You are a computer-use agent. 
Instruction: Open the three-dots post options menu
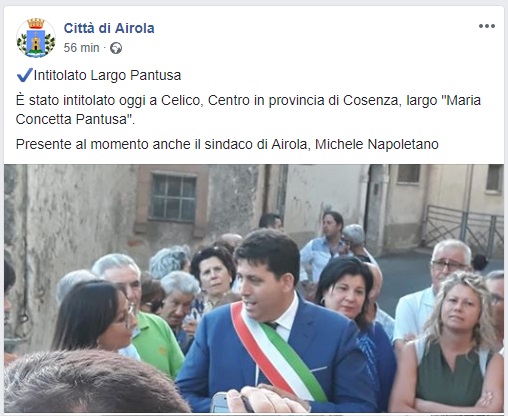tap(487, 26)
